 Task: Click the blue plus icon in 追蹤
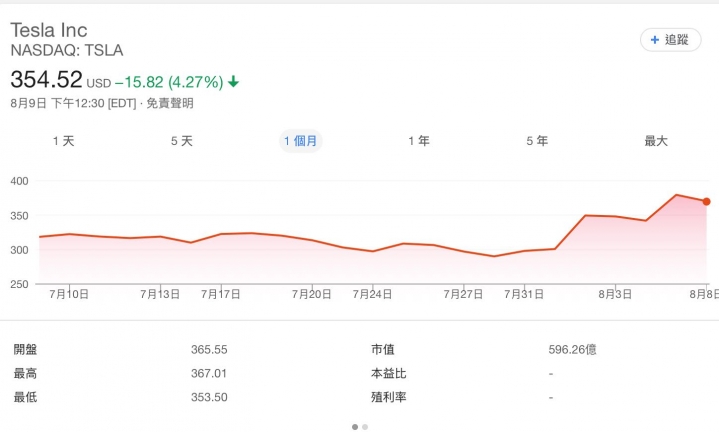(655, 40)
